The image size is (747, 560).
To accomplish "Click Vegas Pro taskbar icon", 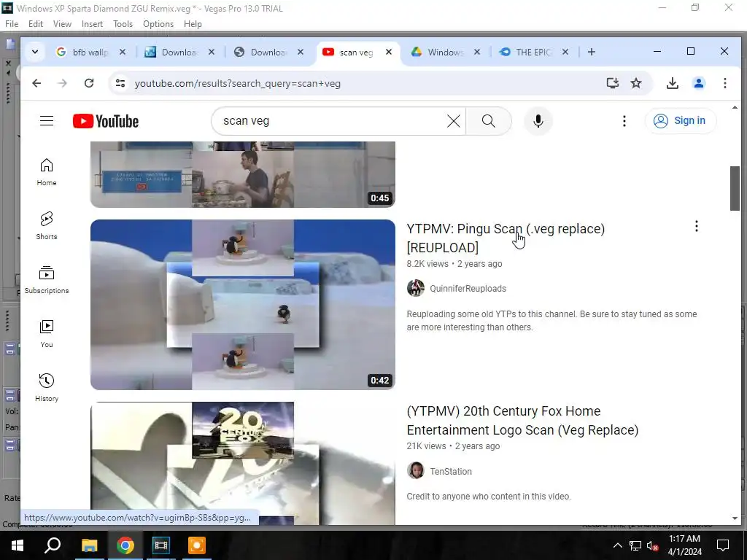I will click(x=160, y=545).
